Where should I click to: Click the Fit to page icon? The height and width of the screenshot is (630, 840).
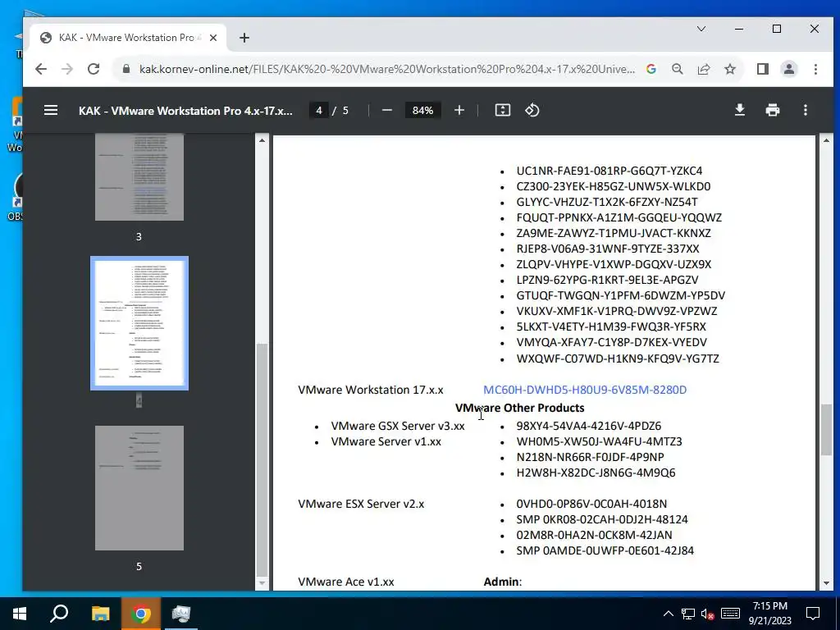[503, 111]
